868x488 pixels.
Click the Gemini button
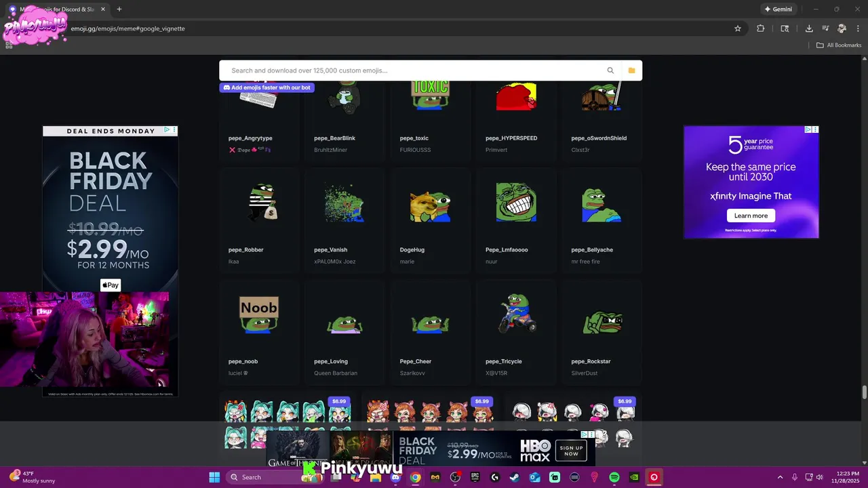[x=778, y=9]
